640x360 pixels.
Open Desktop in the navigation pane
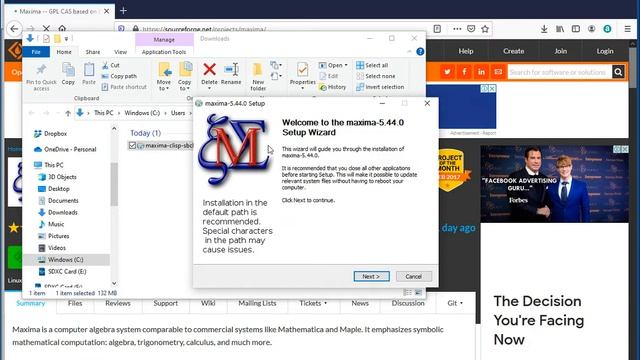54,189
